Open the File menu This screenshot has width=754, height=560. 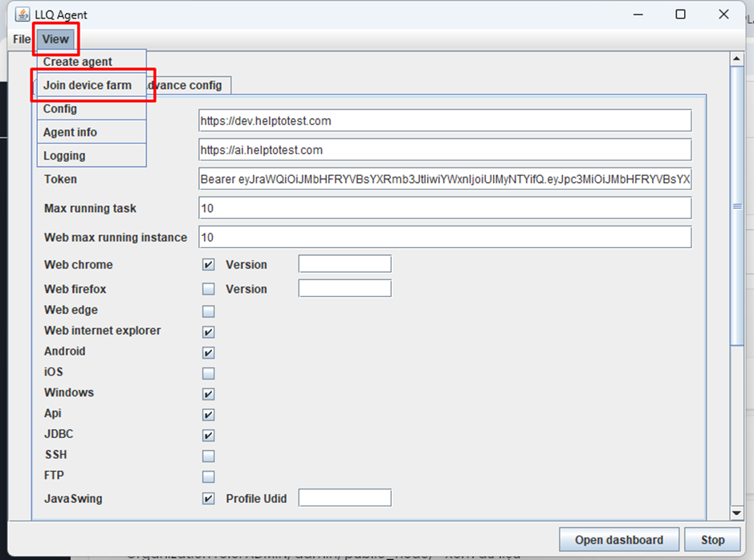point(22,39)
